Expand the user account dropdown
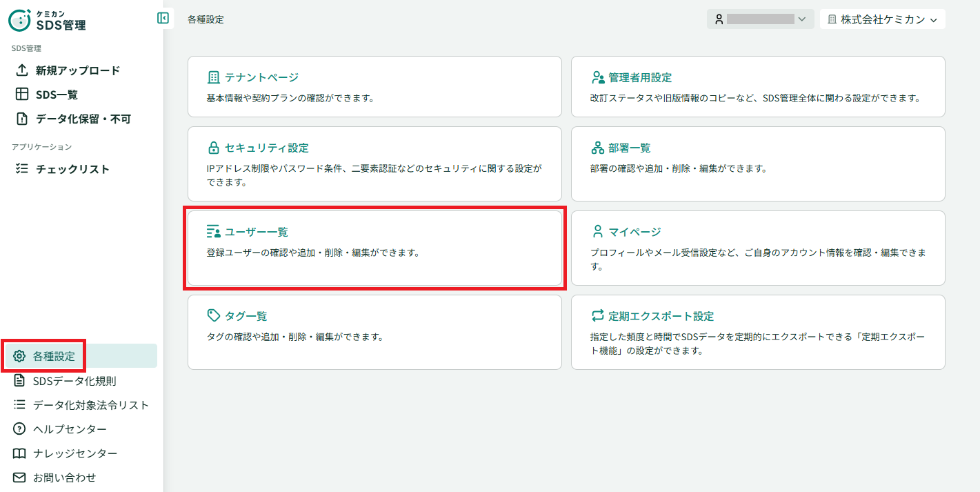980x492 pixels. pyautogui.click(x=761, y=19)
